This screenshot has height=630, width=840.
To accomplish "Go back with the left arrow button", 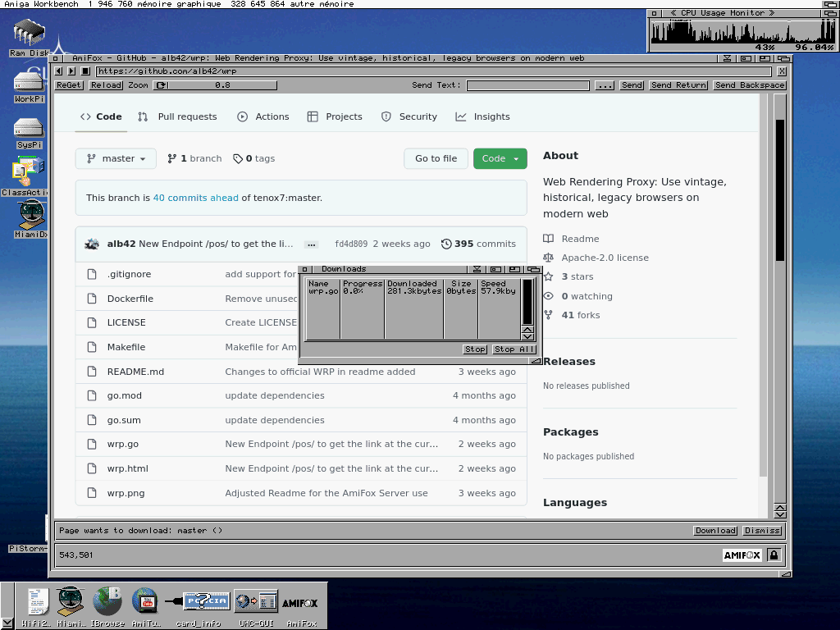I will (59, 71).
